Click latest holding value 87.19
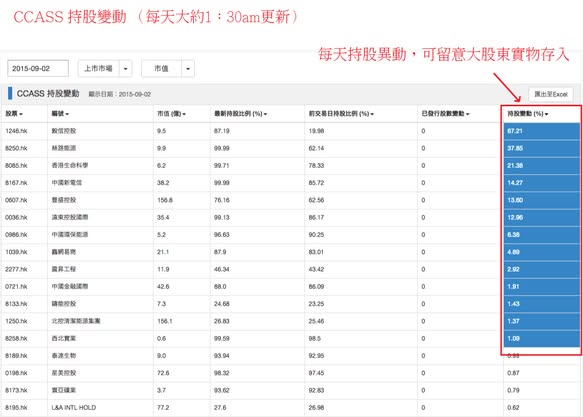The width and height of the screenshot is (583, 417). tap(222, 131)
